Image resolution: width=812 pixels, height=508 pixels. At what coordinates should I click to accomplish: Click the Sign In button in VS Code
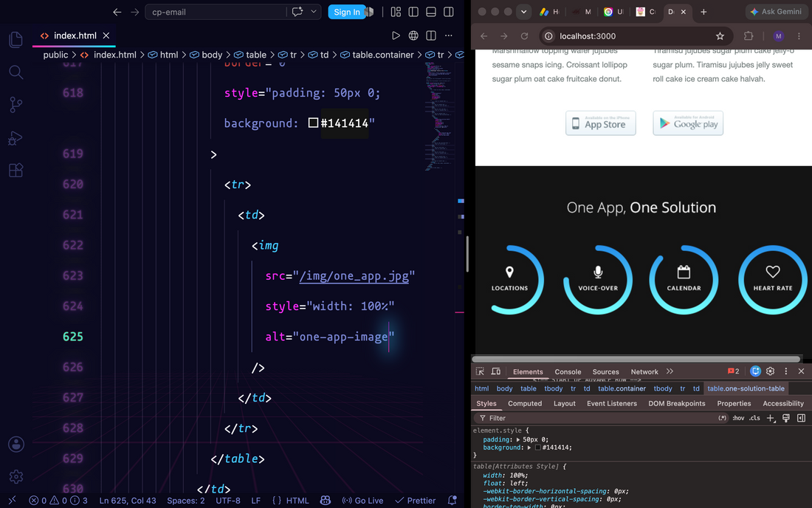(346, 12)
